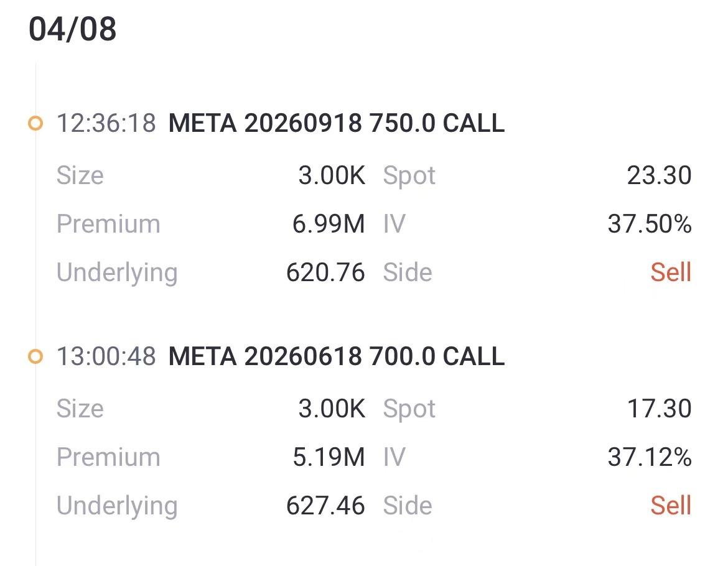Click the Premium value 5.19M
This screenshot has height=566, width=728.
(329, 457)
